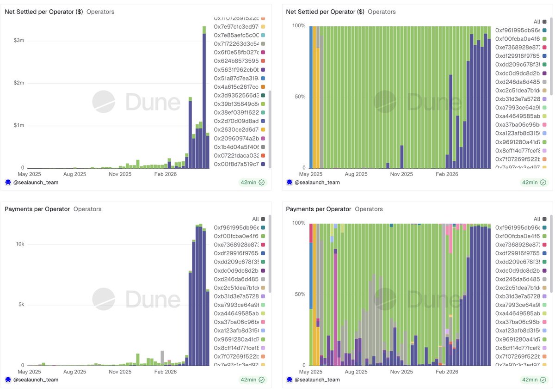The image size is (555, 392).
Task: Toggle series 0x2630ce2d6d7 in Net Settled dollar legend
Action: (x=239, y=129)
